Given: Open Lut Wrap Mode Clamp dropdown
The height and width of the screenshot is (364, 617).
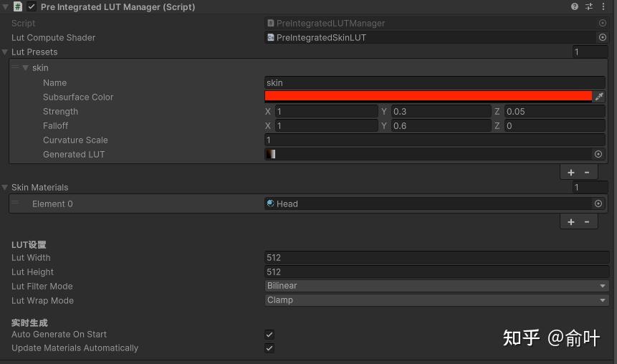Looking at the screenshot, I should (437, 300).
